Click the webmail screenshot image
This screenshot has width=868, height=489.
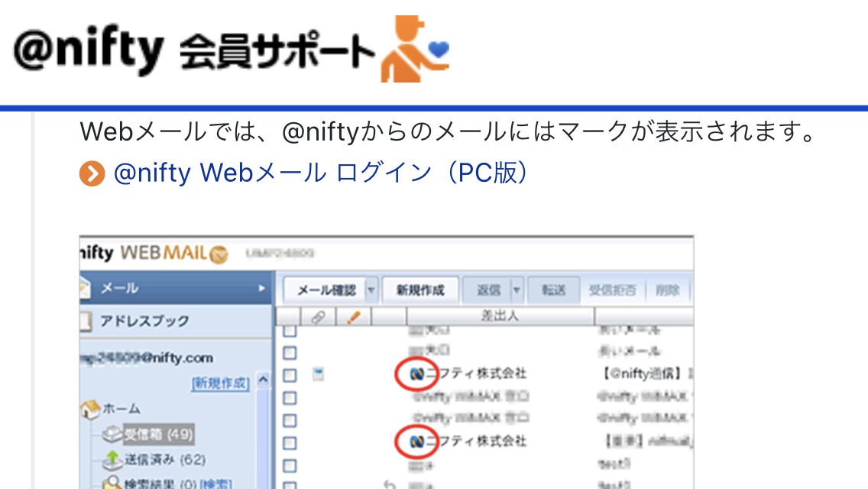pyautogui.click(x=387, y=362)
